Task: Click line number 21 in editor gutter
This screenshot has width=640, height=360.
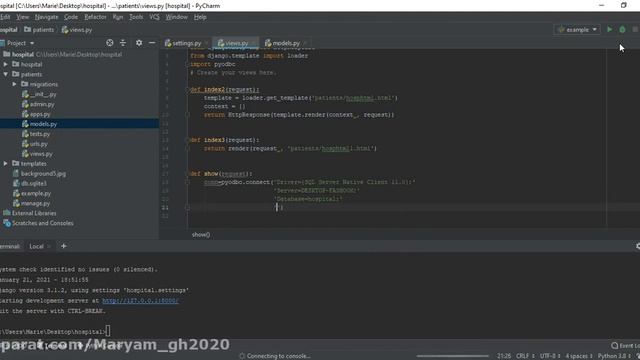Action: 165,207
